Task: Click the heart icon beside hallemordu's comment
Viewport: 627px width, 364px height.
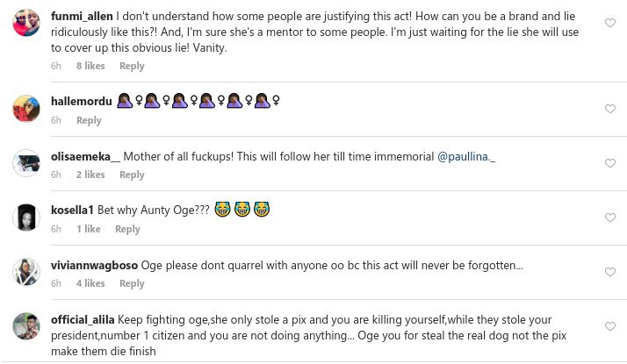Action: [610, 110]
